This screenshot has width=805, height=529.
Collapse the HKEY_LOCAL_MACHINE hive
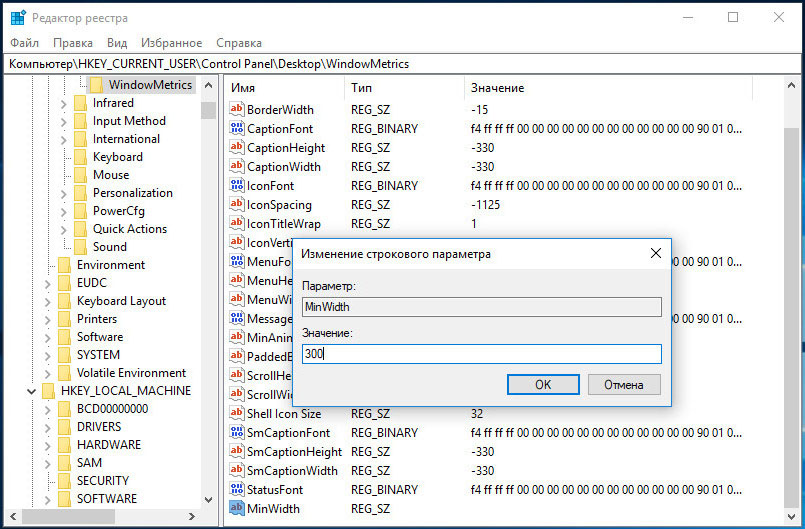pos(31,391)
